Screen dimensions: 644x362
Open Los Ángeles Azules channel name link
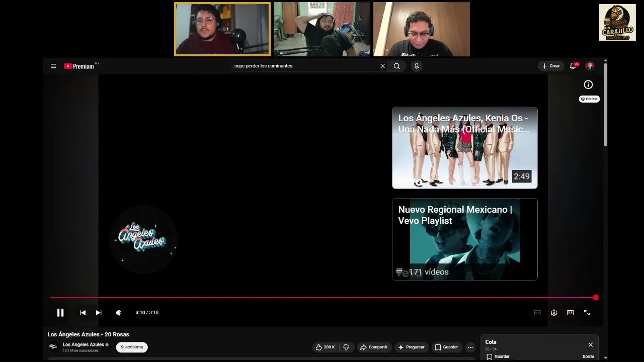pyautogui.click(x=83, y=344)
